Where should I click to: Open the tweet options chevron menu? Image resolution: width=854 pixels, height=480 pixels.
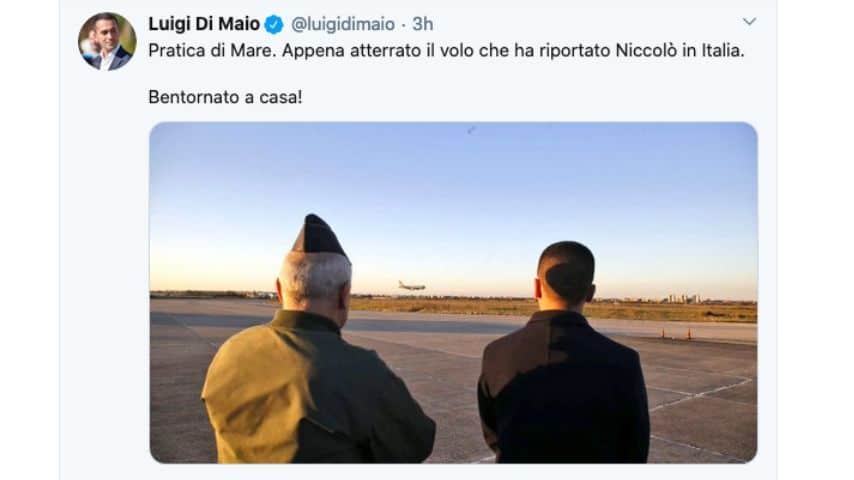749,21
